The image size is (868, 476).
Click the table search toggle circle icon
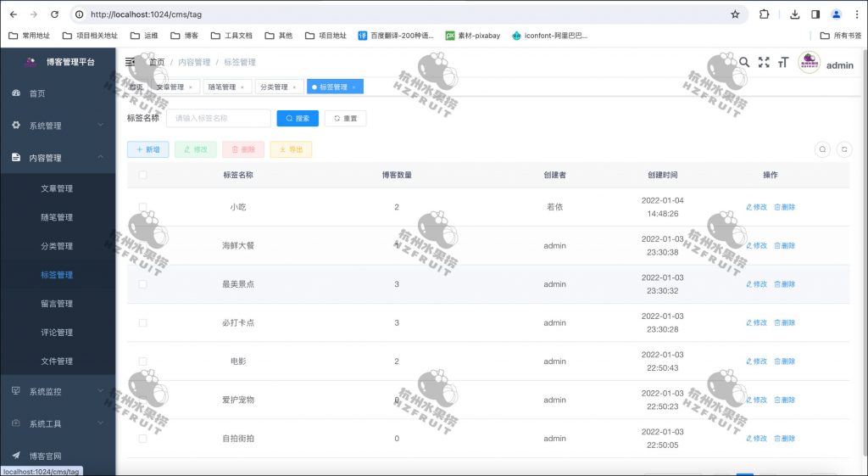[x=822, y=149]
